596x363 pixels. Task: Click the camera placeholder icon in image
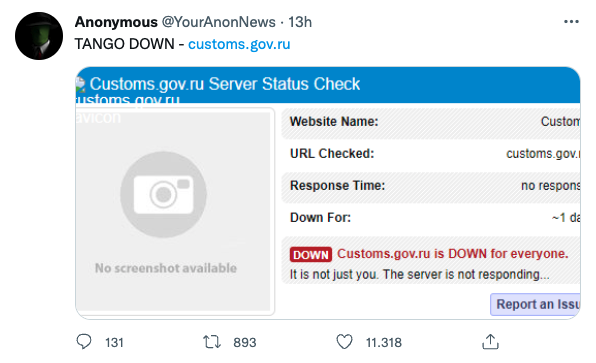(163, 195)
